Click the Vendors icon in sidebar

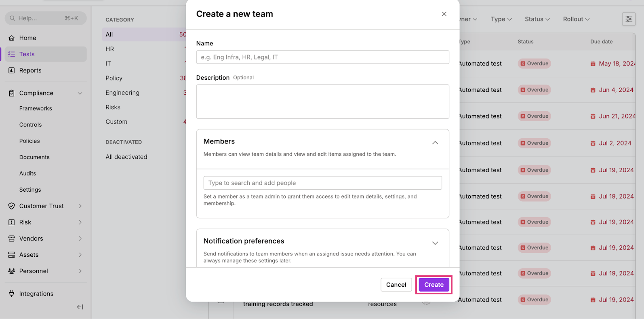(12, 239)
